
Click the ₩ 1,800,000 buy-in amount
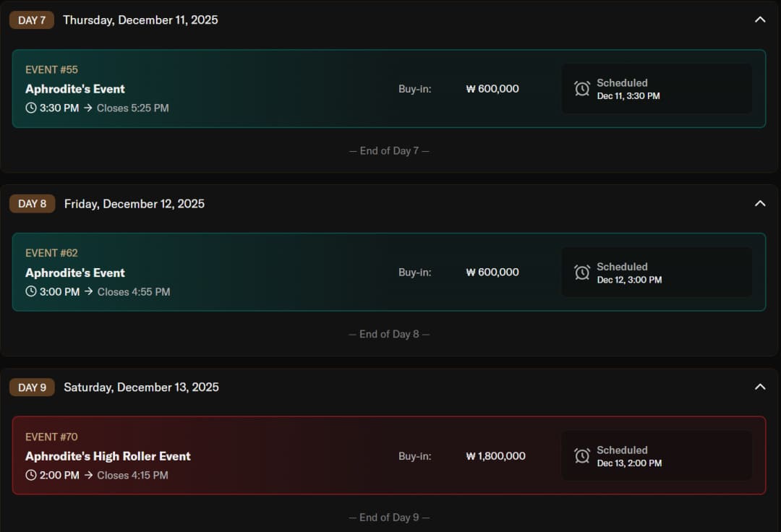click(496, 456)
